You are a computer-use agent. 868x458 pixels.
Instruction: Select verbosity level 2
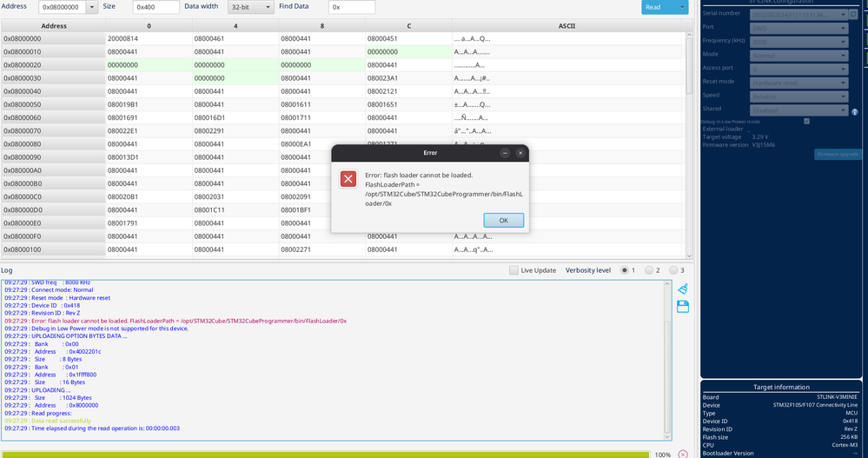pyautogui.click(x=649, y=270)
